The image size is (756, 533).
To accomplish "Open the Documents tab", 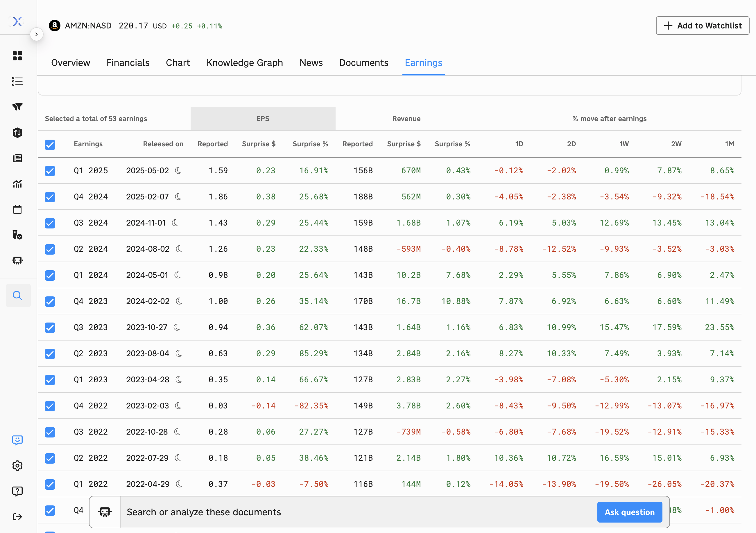I will tap(363, 62).
